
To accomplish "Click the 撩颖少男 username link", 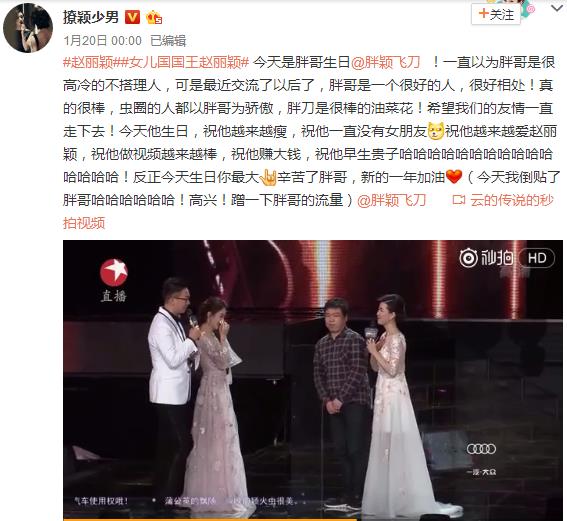I will (90, 17).
